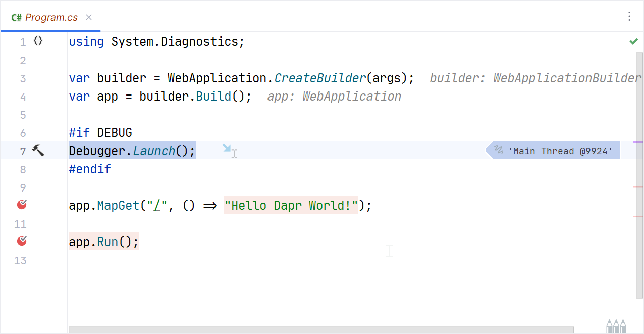Open the underlined "/" route link in MapGet
This screenshot has height=334, width=644.
coord(157,205)
